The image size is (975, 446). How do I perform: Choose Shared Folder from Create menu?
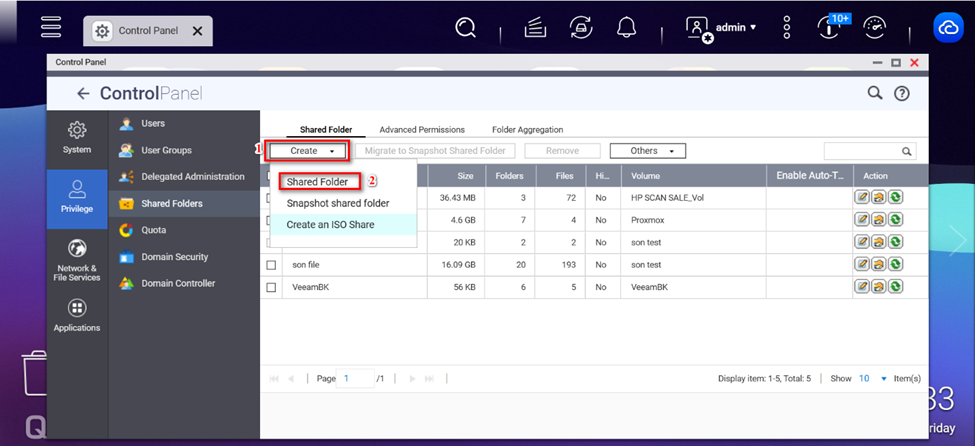coord(317,182)
